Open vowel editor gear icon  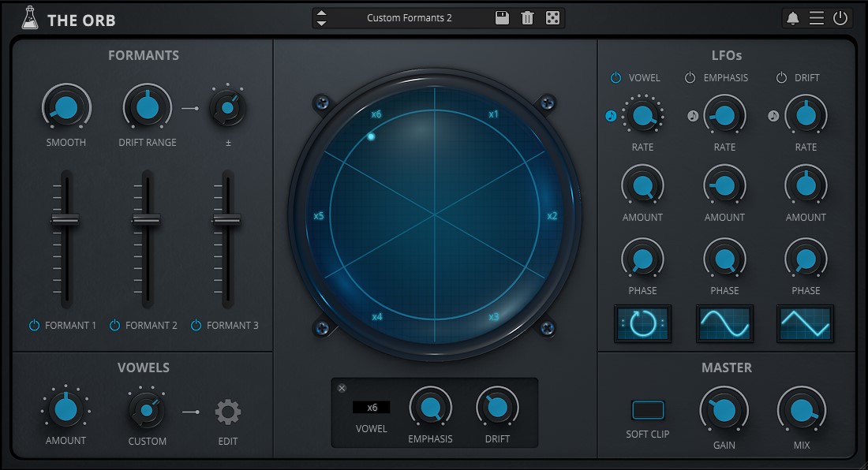click(228, 412)
